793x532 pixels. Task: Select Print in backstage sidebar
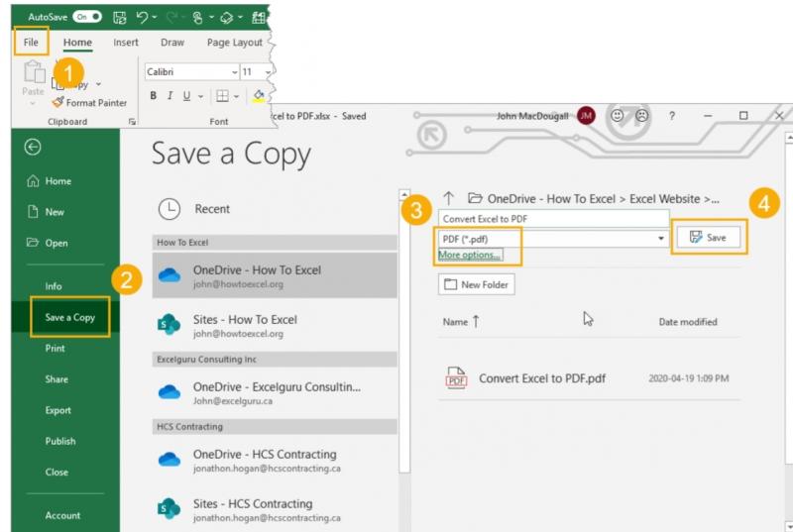pos(55,348)
